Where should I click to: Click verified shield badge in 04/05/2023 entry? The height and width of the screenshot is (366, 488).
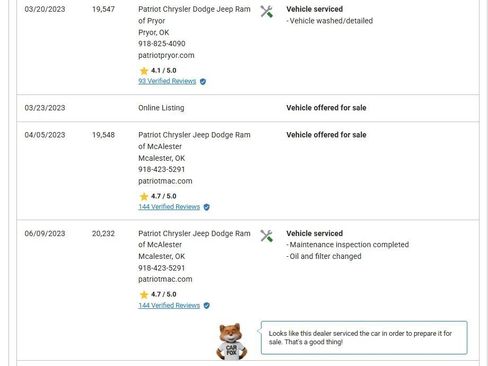coord(207,207)
